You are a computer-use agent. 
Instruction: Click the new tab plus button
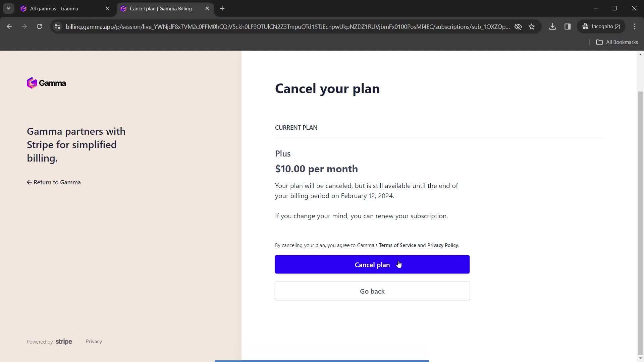click(x=222, y=8)
